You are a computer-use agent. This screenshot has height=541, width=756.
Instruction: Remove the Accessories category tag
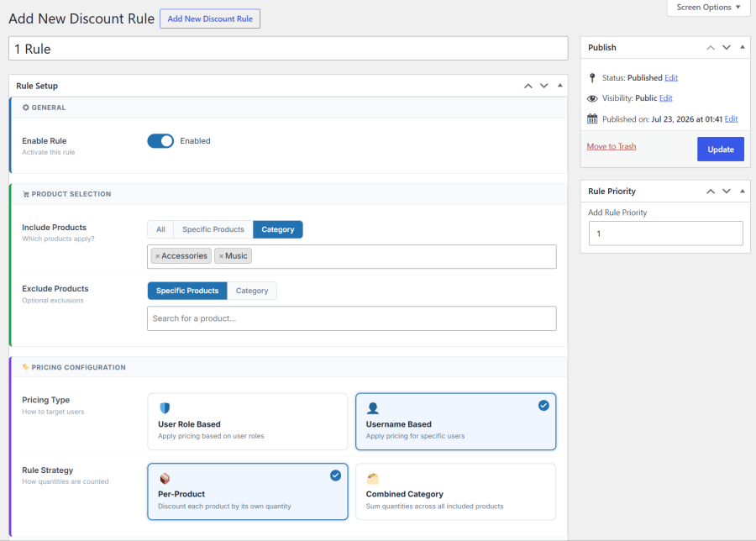(x=157, y=256)
